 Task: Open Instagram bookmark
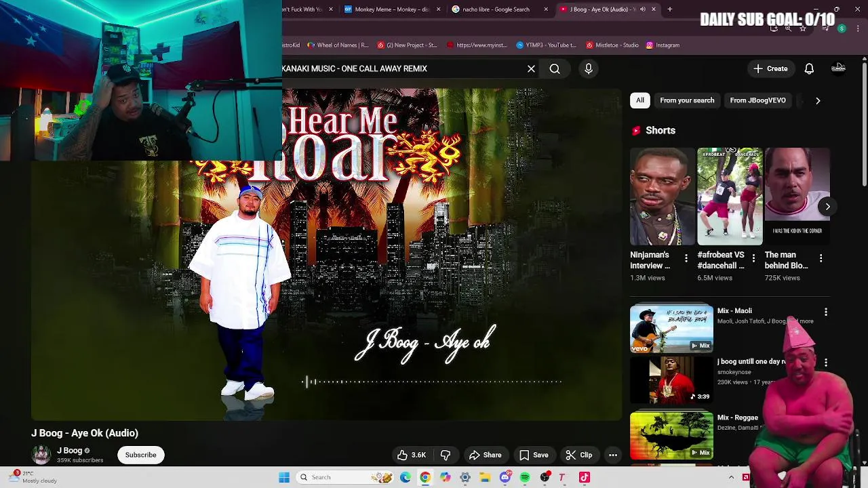click(x=663, y=45)
